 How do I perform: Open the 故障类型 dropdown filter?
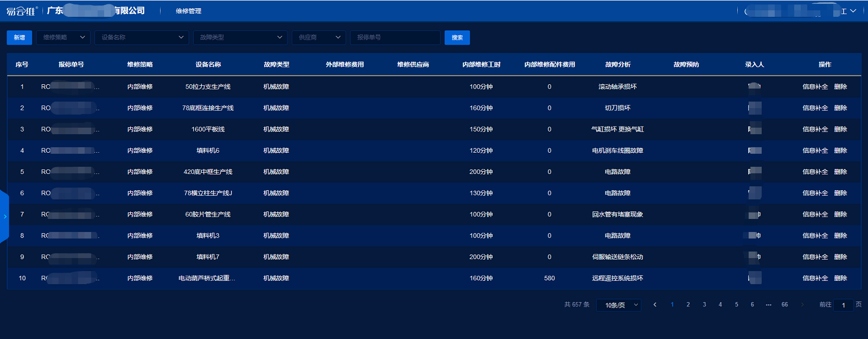pyautogui.click(x=240, y=37)
